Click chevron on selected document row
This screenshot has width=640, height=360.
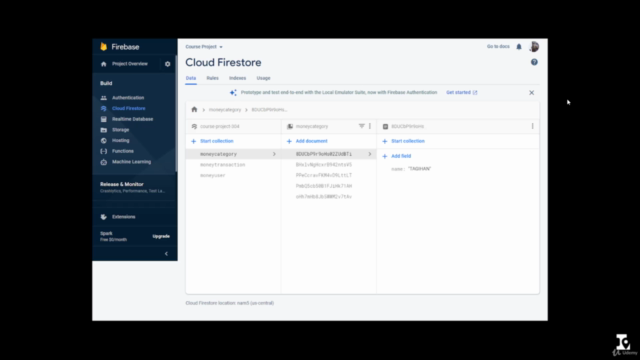[370, 154]
